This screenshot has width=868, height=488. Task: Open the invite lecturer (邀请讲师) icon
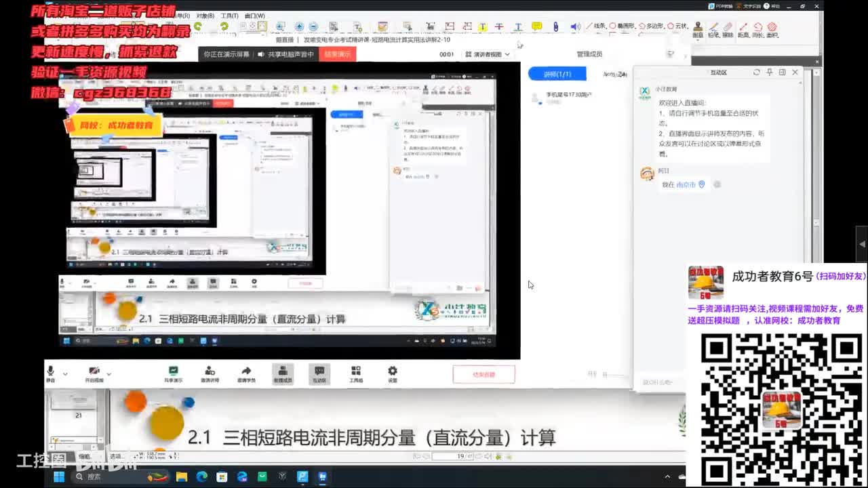point(210,373)
